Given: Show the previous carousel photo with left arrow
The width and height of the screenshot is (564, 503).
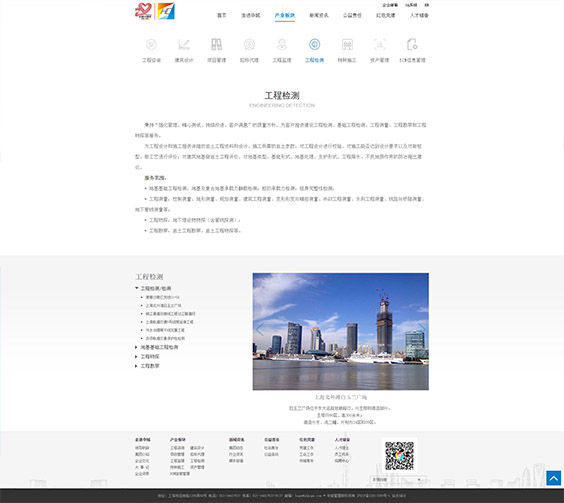Looking at the screenshot, I should click(x=259, y=329).
